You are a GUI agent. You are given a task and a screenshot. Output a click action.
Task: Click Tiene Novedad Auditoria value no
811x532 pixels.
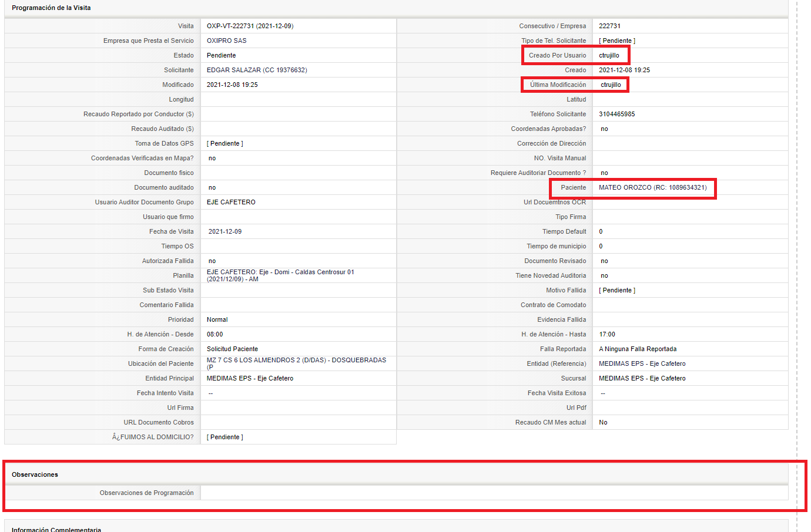click(x=604, y=275)
